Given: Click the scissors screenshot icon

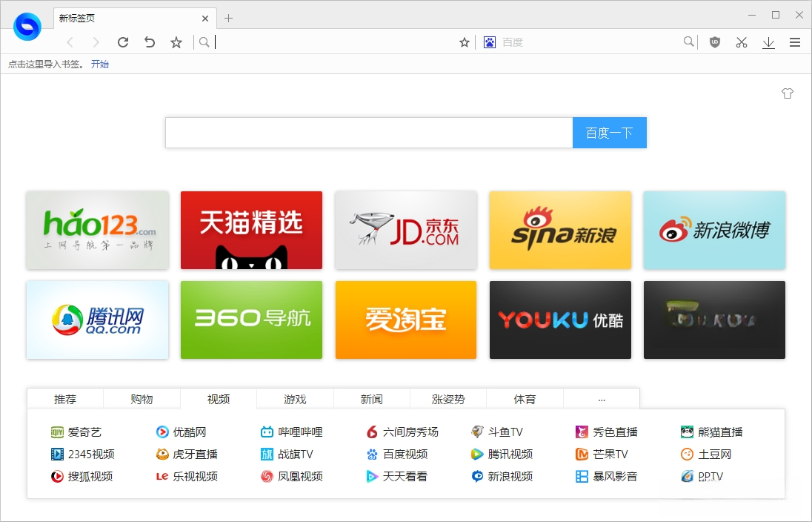Looking at the screenshot, I should pyautogui.click(x=742, y=42).
